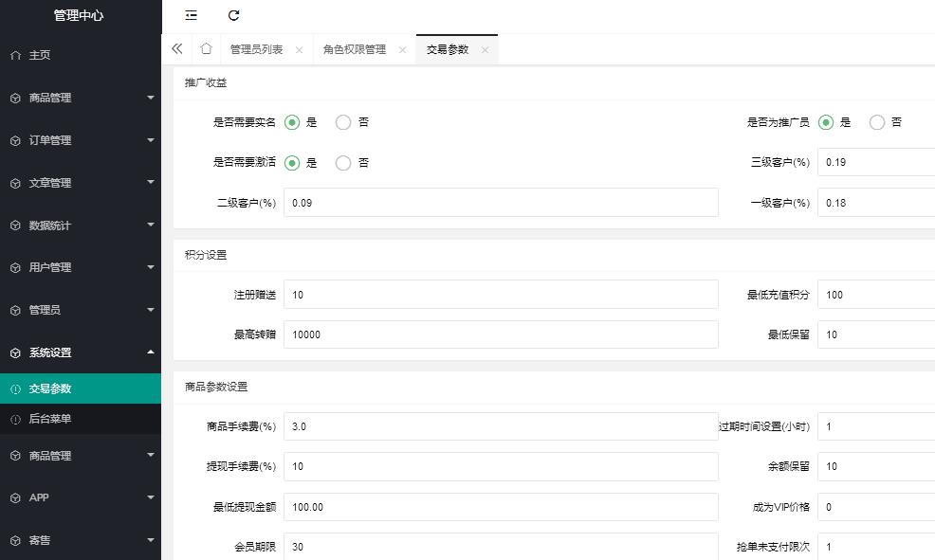
Task: Open 后台菜单 in the sidebar
Action: coord(49,419)
